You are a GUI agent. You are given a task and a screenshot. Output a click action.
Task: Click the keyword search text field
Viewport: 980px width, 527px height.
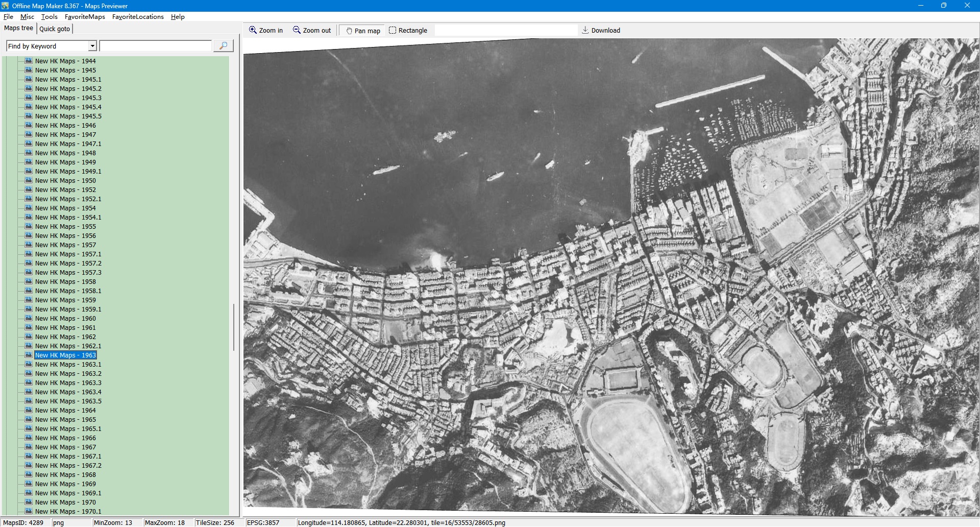coord(155,46)
